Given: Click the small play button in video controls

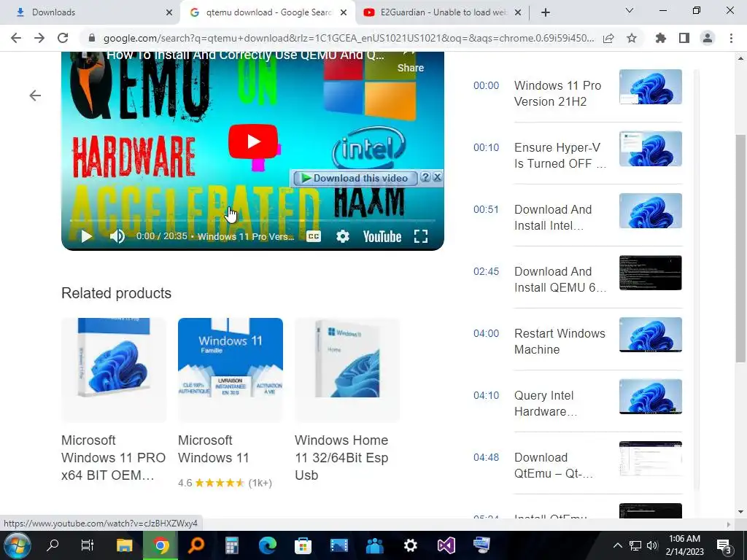Looking at the screenshot, I should click(86, 236).
